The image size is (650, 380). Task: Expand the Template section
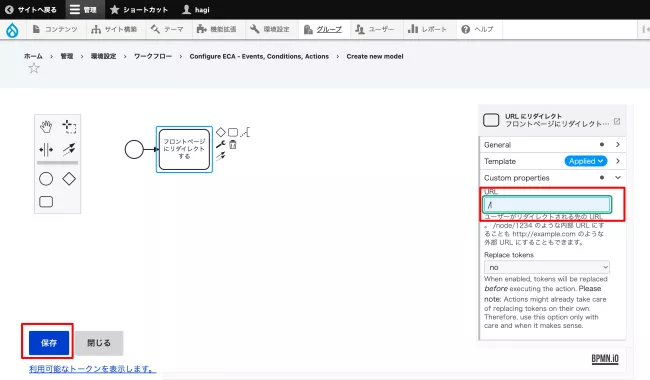pos(618,161)
